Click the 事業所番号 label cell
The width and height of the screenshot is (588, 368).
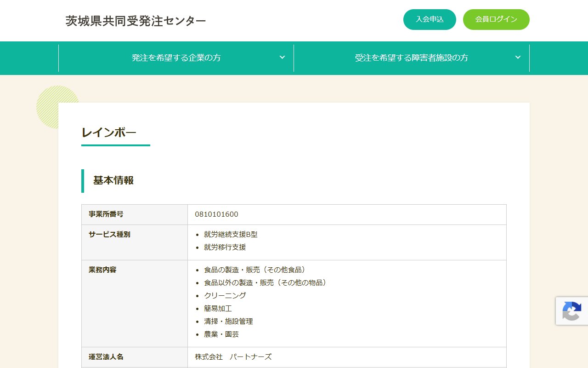tap(135, 214)
